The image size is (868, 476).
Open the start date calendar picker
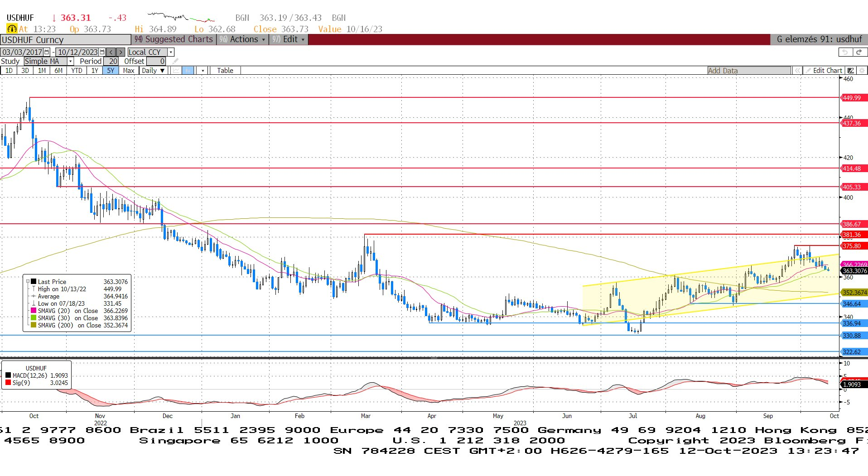pyautogui.click(x=47, y=52)
